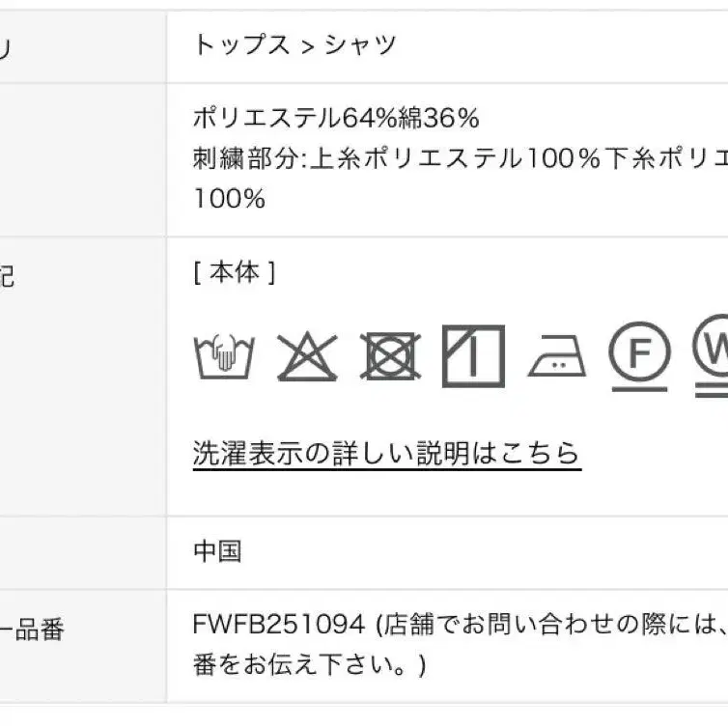
Task: Click the 番をお伝え下さい text line
Action: pos(309,665)
